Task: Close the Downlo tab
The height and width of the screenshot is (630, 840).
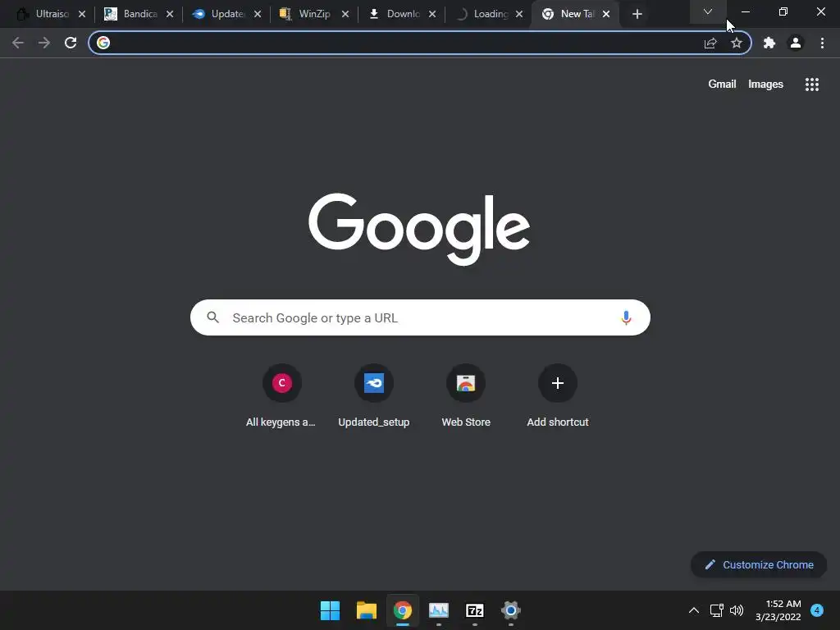Action: (432, 15)
